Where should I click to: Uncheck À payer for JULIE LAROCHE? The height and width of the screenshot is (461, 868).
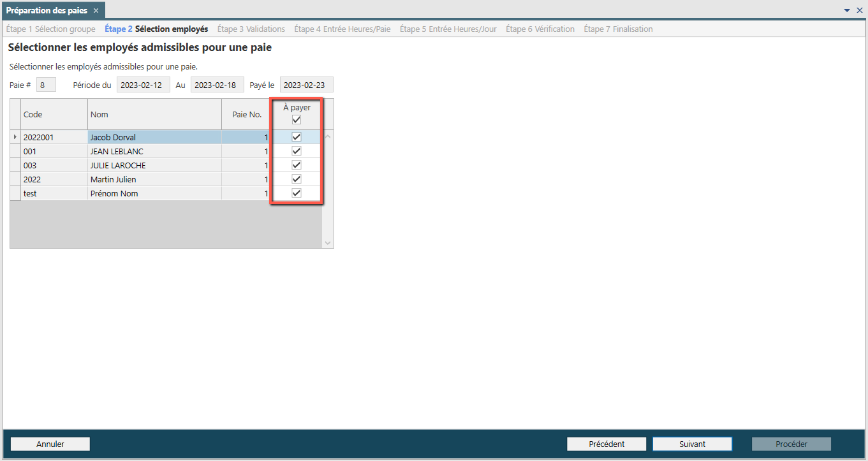[297, 165]
